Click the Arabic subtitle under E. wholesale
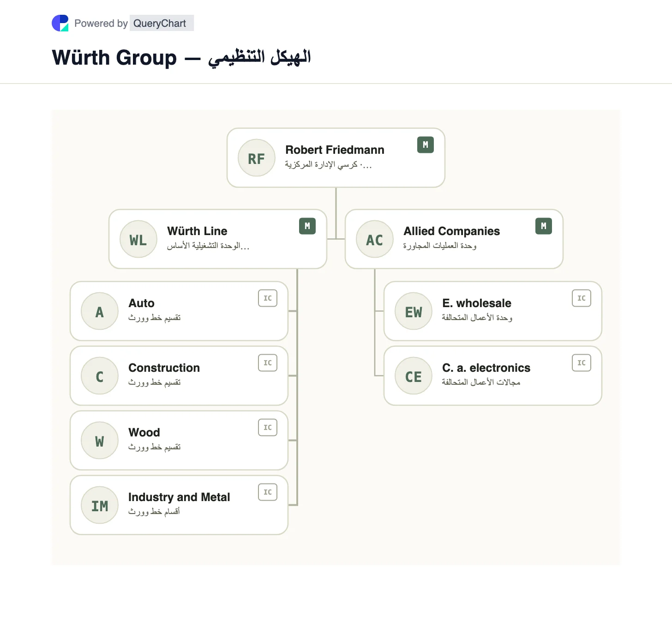This screenshot has height=617, width=672. click(x=477, y=318)
